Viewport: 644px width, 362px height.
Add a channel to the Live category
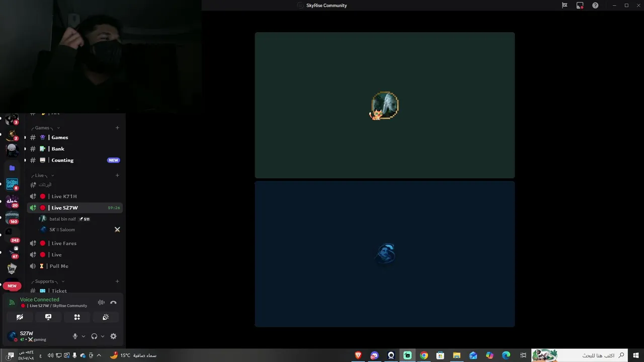pyautogui.click(x=117, y=175)
